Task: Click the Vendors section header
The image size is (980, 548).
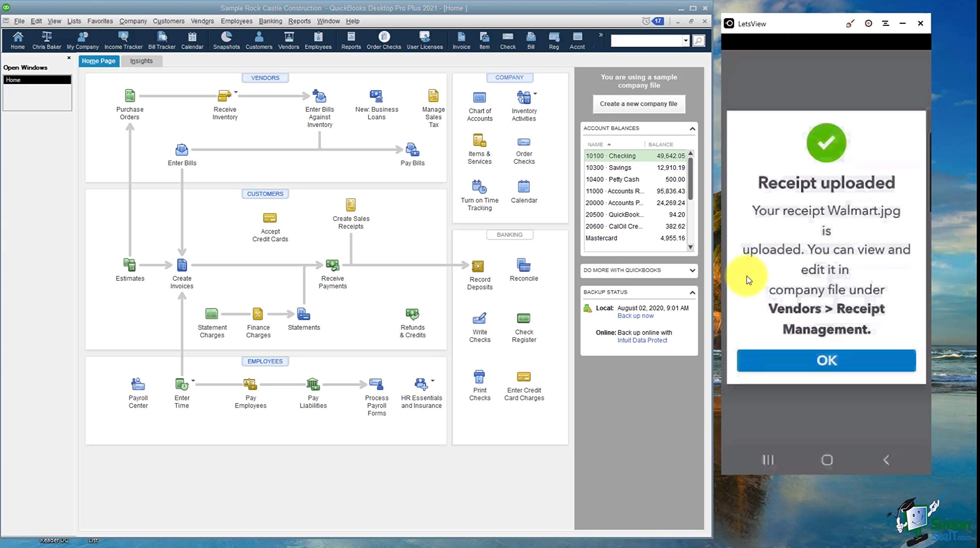Action: click(x=265, y=78)
